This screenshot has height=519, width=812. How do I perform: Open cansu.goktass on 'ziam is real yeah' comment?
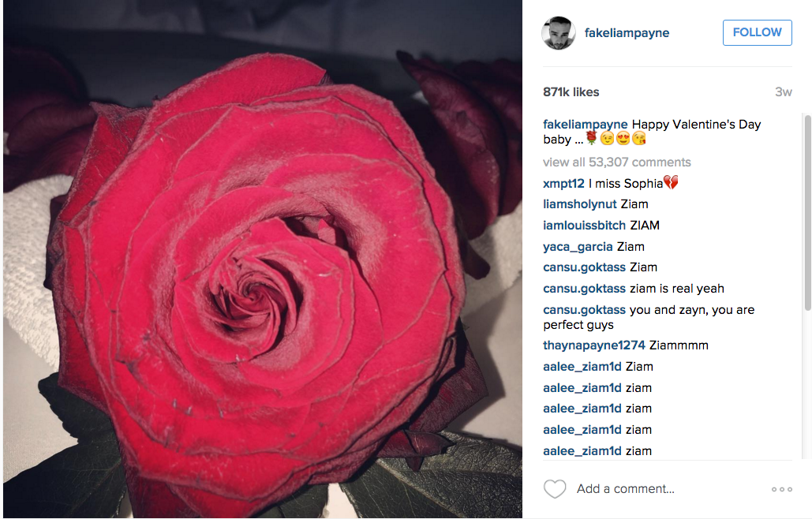click(584, 289)
